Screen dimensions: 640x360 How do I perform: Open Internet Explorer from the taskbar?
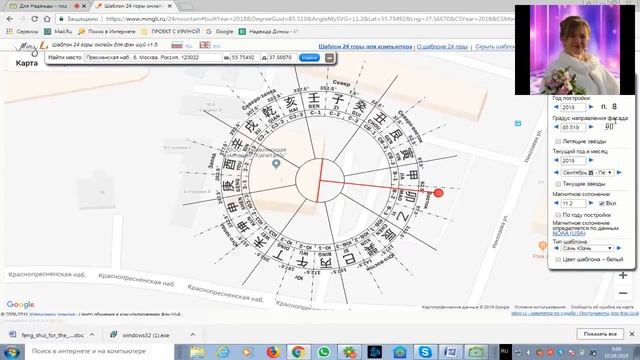222,351
